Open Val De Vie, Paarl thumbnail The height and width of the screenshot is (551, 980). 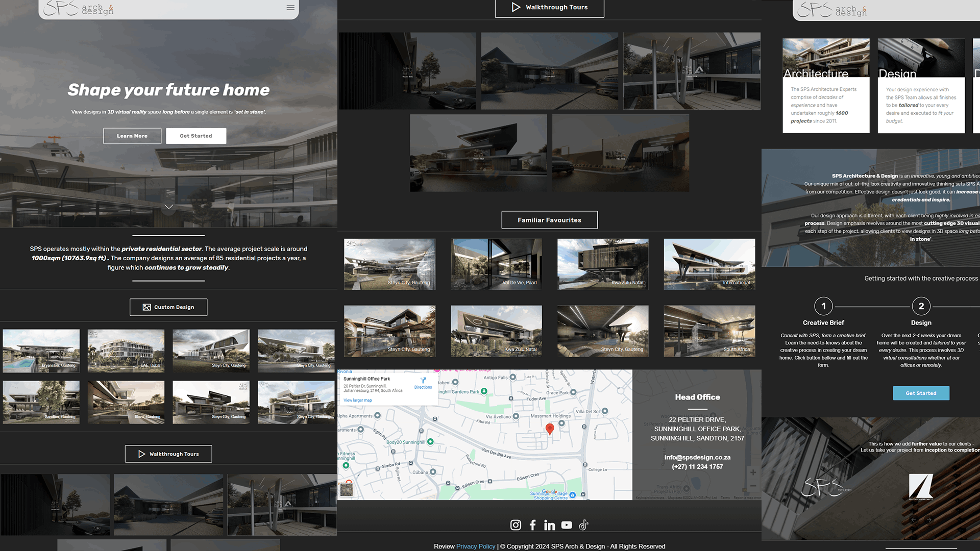[x=496, y=264]
